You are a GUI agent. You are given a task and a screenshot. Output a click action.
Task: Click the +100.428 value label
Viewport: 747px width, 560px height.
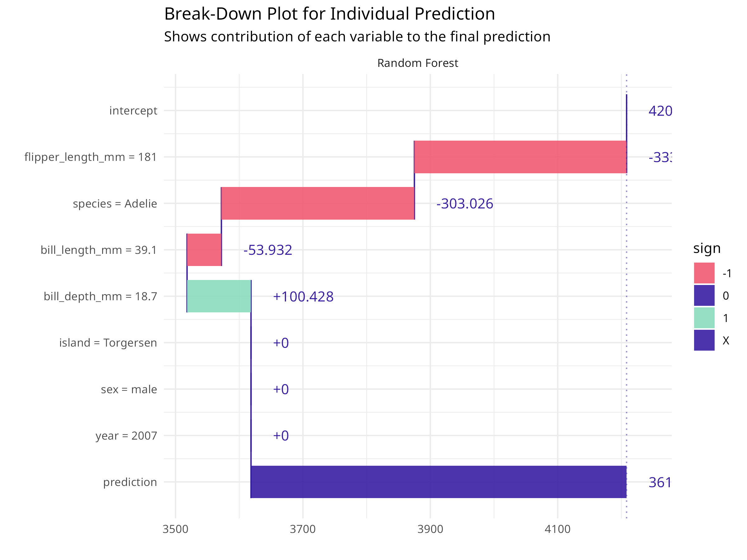[303, 297]
